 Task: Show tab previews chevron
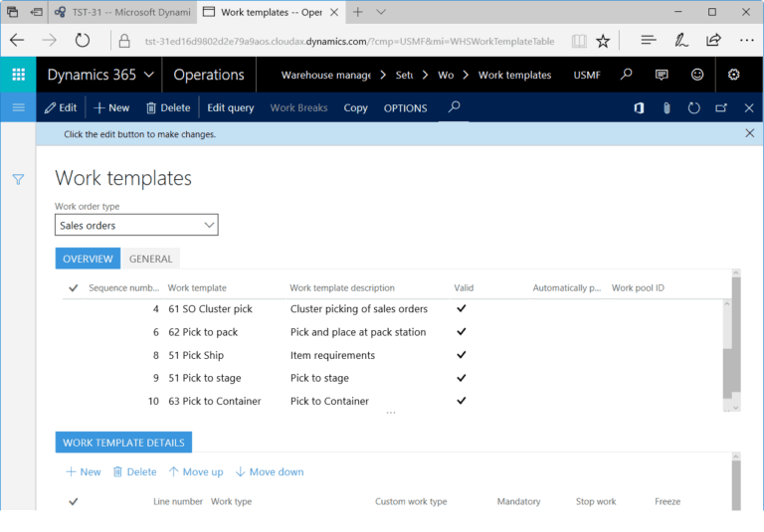[x=381, y=12]
